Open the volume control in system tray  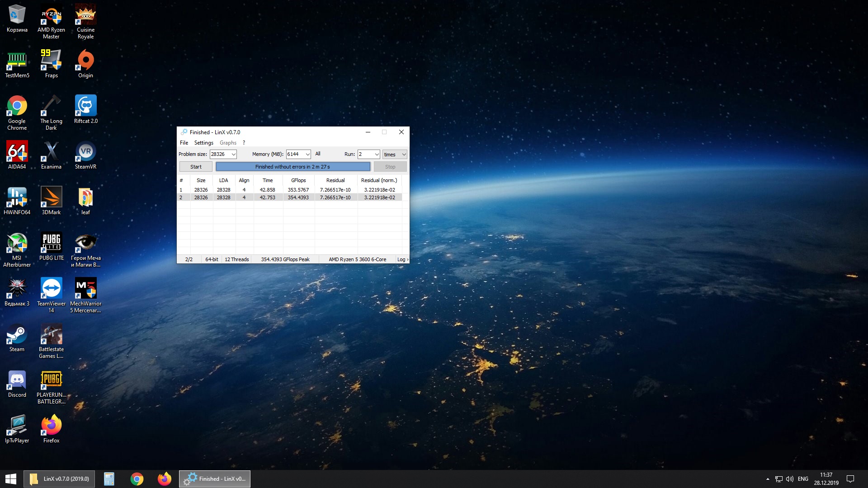pos(790,479)
